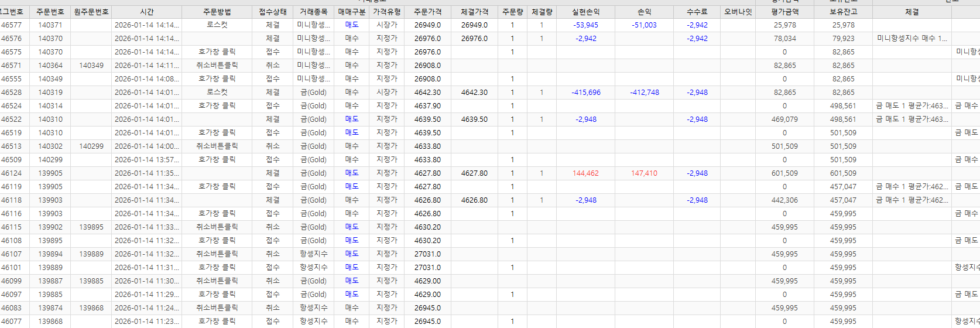Click the 오버나잇 column header
Image resolution: width=980 pixels, height=328 pixels.
(738, 12)
